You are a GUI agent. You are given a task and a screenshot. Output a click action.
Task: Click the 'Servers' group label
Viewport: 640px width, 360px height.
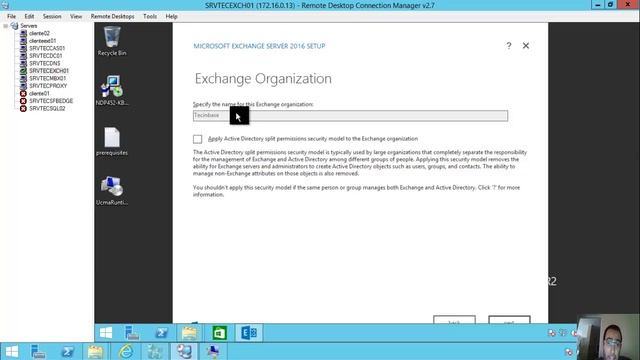pyautogui.click(x=29, y=26)
